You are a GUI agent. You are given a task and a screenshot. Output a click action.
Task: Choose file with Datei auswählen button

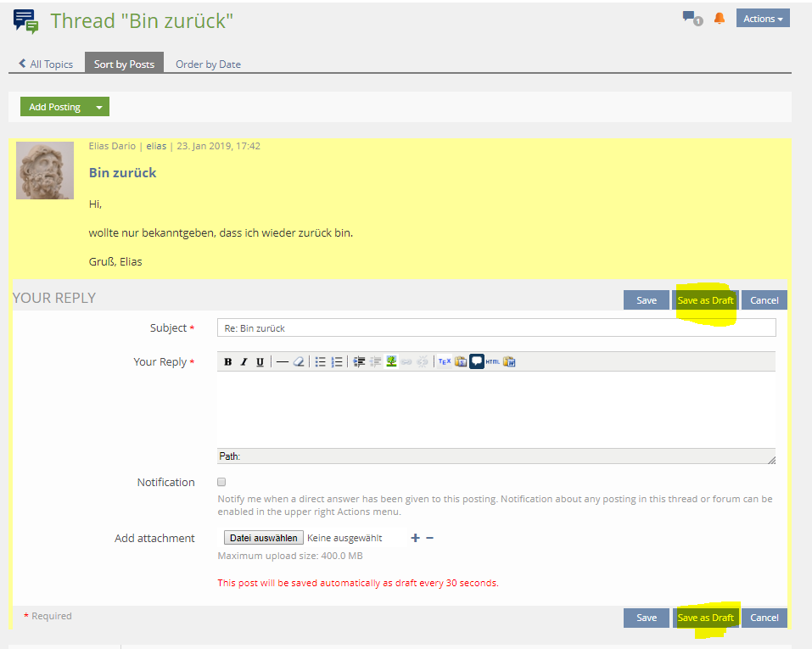coord(264,538)
